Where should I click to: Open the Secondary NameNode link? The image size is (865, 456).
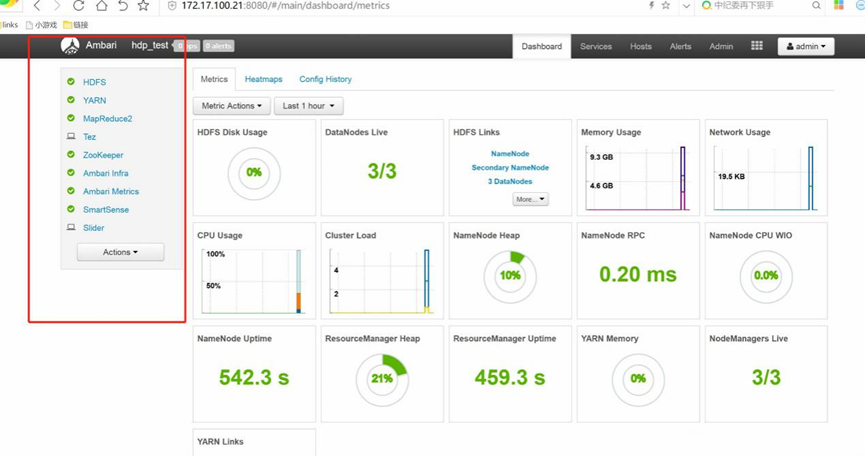tap(510, 168)
